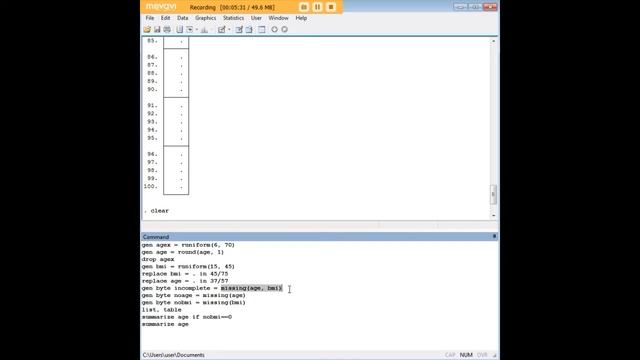Click the 'replace age = . in 37/57' line

(184, 281)
